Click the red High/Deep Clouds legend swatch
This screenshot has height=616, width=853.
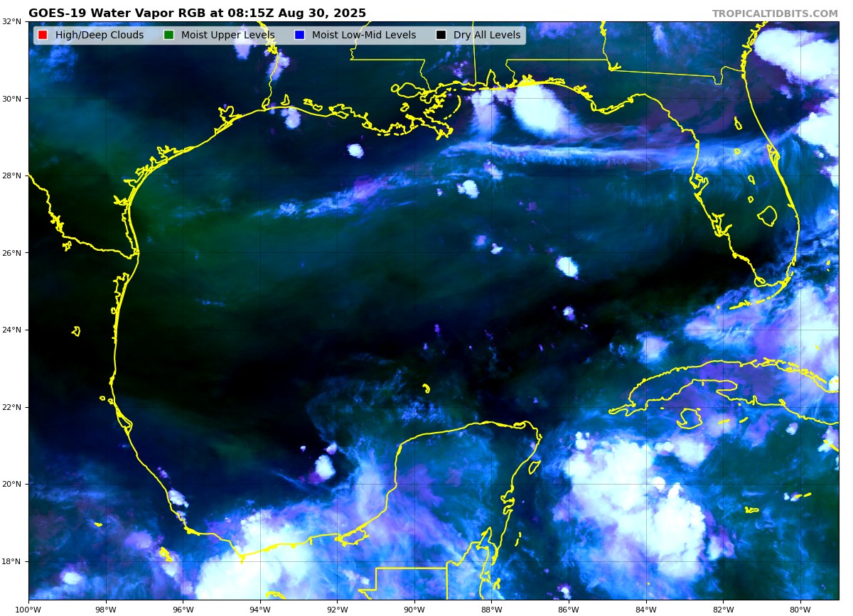(x=43, y=35)
